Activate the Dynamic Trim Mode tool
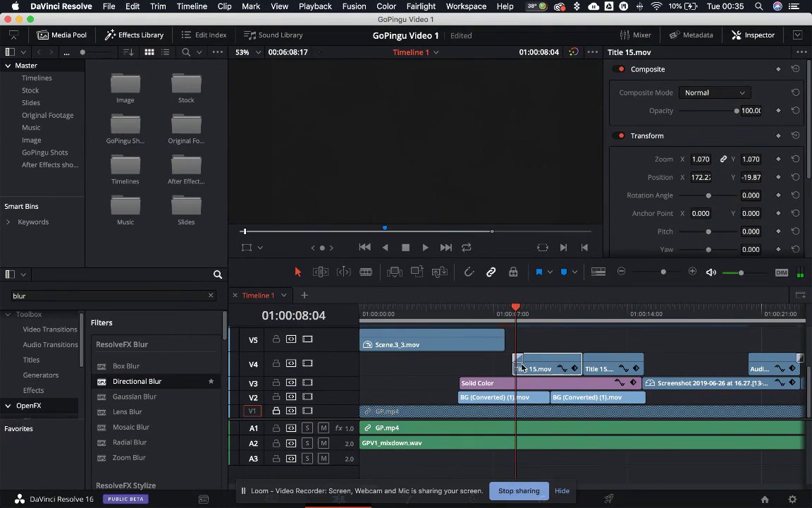This screenshot has width=812, height=508. [343, 272]
